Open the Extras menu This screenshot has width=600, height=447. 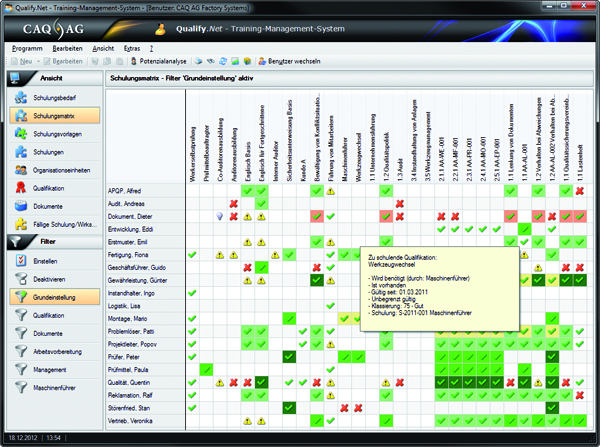(131, 47)
